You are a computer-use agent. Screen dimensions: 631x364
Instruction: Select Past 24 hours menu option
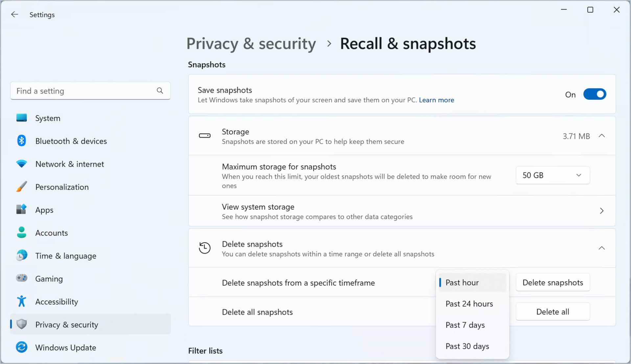470,303
